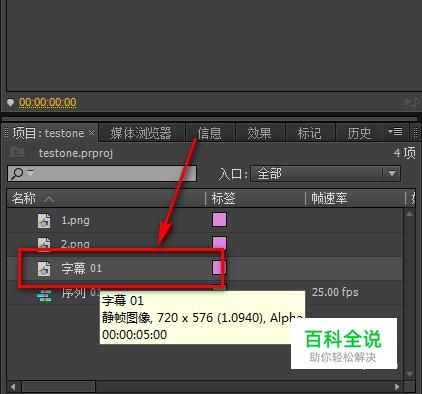This screenshot has width=422, height=394.
Task: Switch to the 标记 tab
Action: pyautogui.click(x=309, y=133)
